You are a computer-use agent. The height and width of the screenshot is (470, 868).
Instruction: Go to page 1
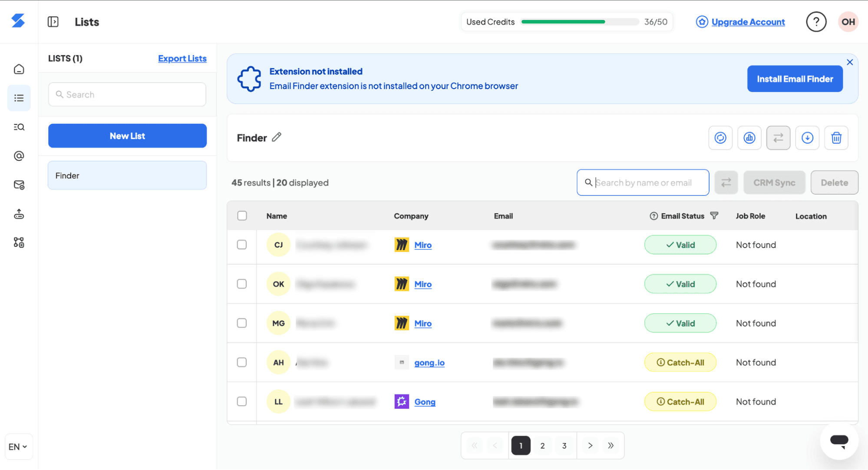click(521, 445)
